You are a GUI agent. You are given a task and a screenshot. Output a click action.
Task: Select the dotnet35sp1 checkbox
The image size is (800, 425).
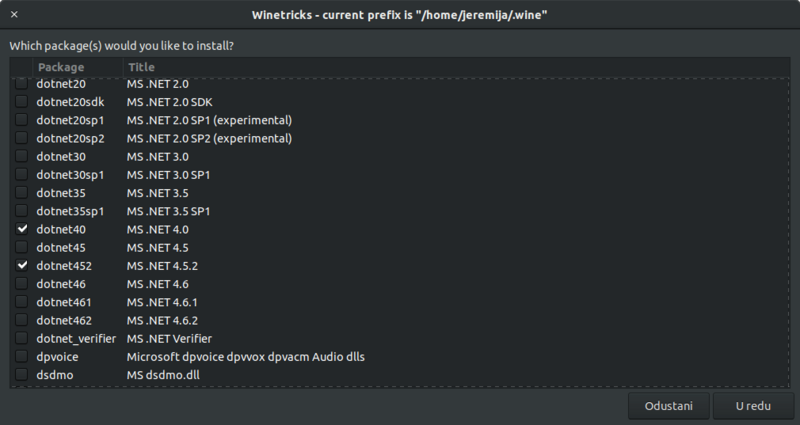click(x=21, y=211)
